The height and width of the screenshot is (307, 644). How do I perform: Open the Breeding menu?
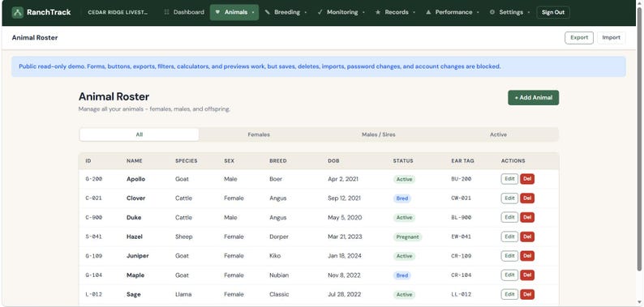286,12
